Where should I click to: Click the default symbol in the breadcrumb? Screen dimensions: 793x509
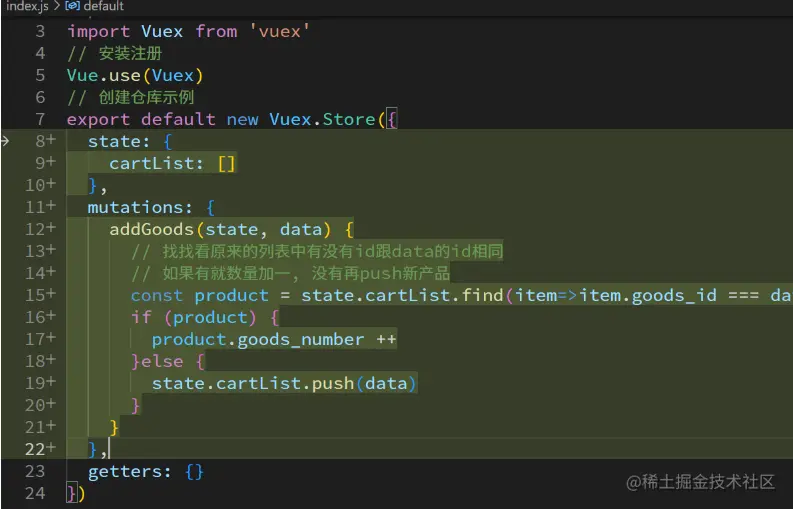pos(103,6)
